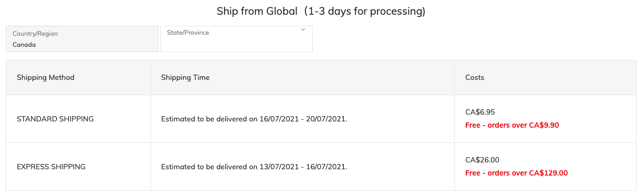Click the Canada value in country field
This screenshot has width=644, height=195.
point(24,45)
